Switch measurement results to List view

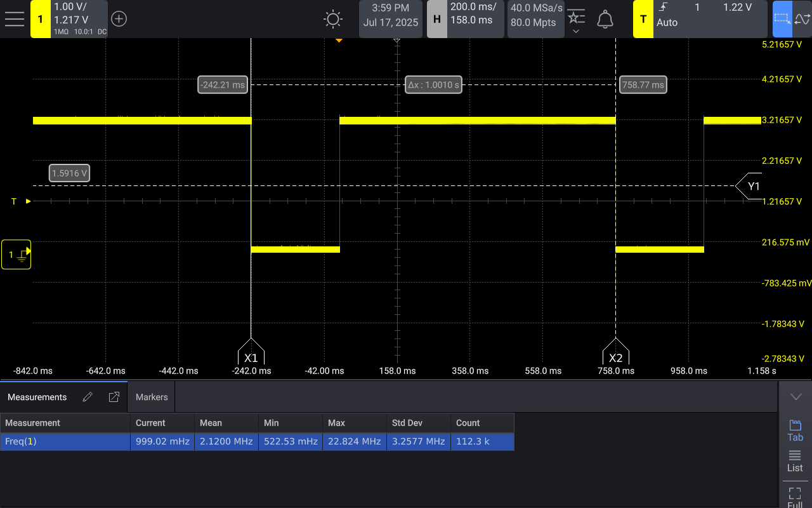pyautogui.click(x=795, y=460)
